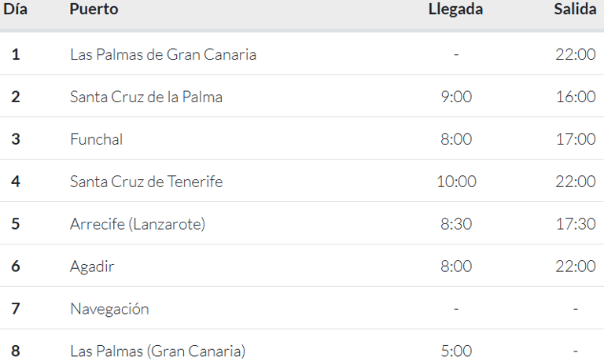Click the Puerto column header

coord(94,9)
